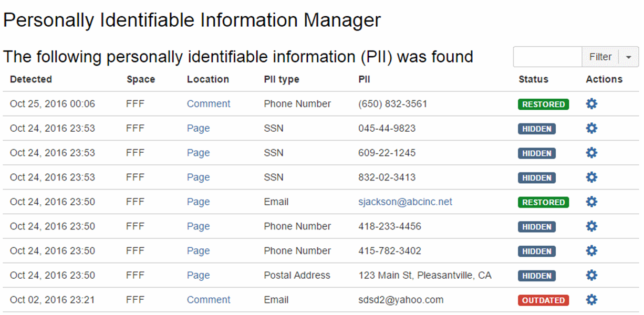Click the OUTDATED status badge
The height and width of the screenshot is (315, 644).
543,300
